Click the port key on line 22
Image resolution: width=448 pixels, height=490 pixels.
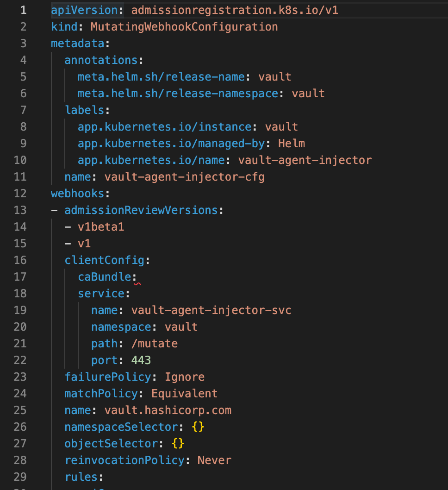(105, 360)
